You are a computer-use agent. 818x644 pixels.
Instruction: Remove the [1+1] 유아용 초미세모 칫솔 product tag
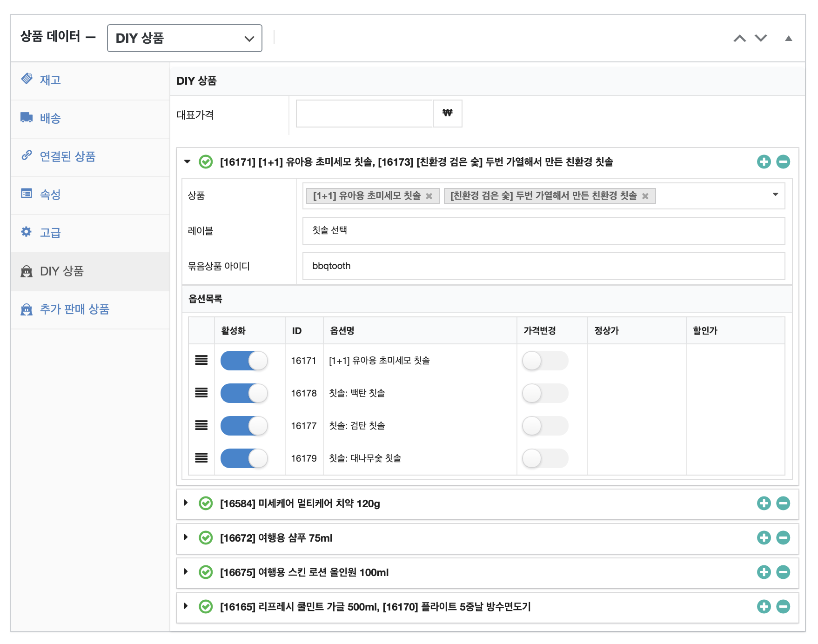(429, 196)
